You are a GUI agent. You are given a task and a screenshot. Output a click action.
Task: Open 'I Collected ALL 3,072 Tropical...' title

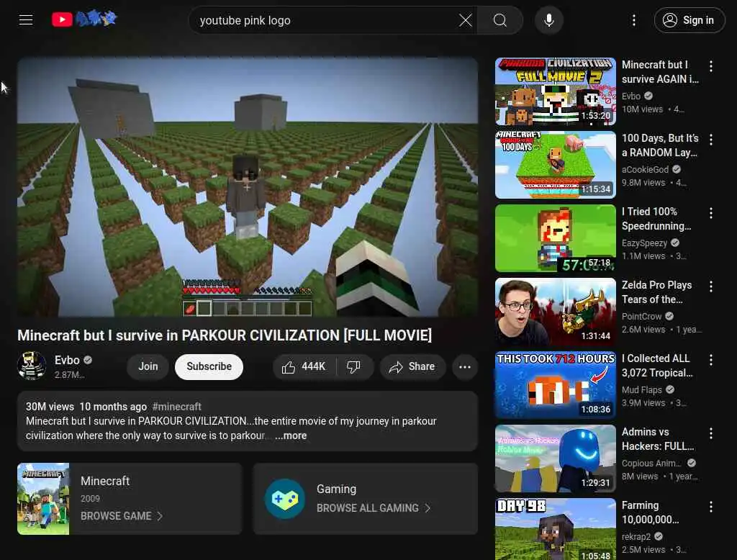657,366
